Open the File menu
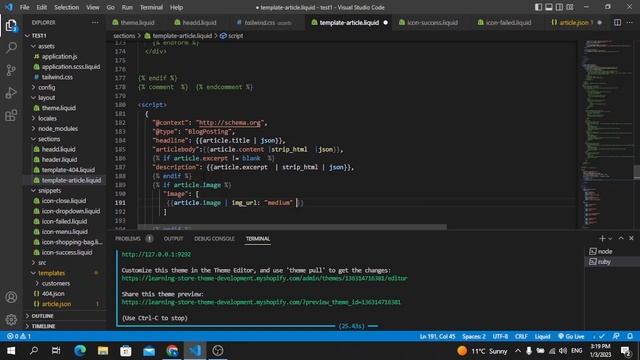Screen dimensions: 640x360 click(x=24, y=7)
